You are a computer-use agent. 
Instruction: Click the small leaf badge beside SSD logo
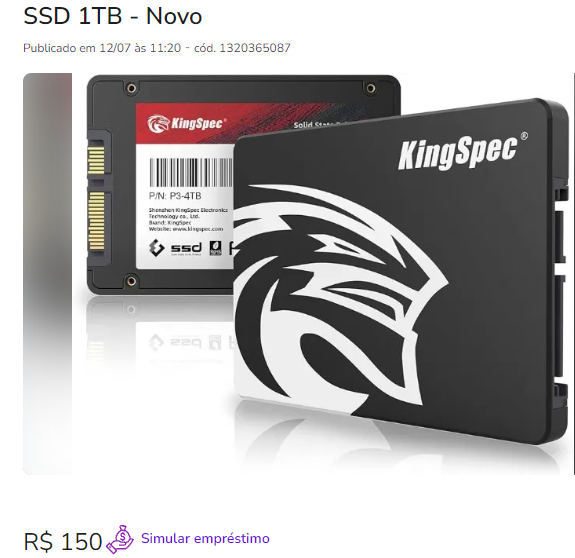coord(215,248)
